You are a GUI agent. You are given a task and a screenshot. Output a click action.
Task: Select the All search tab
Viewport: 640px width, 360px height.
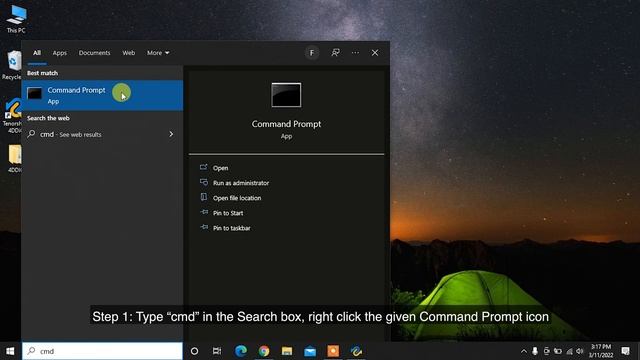coord(37,53)
